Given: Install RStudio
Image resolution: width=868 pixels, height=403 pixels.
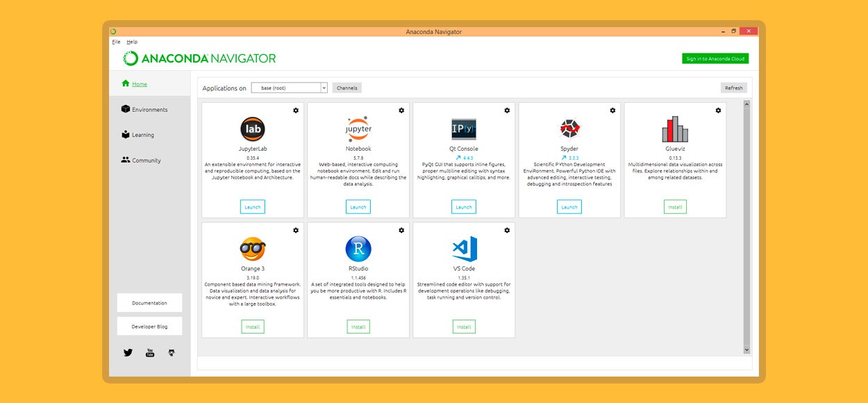Looking at the screenshot, I should [358, 327].
